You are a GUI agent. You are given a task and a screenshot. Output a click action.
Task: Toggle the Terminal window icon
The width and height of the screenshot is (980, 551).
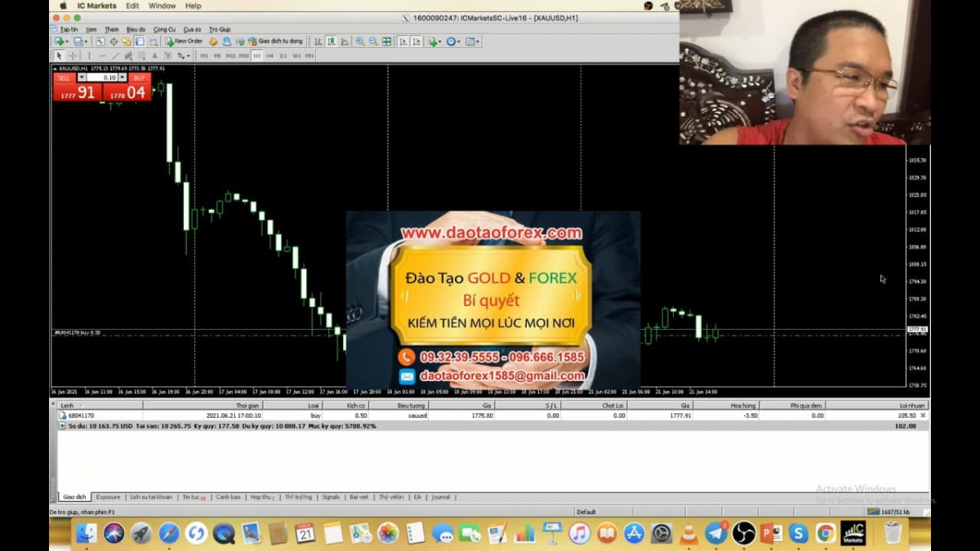(x=140, y=41)
